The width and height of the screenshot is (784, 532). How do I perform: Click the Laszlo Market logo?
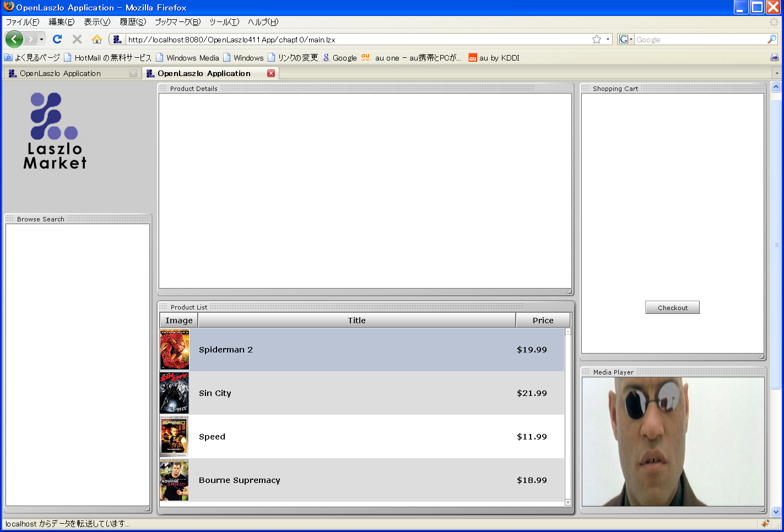click(x=55, y=131)
